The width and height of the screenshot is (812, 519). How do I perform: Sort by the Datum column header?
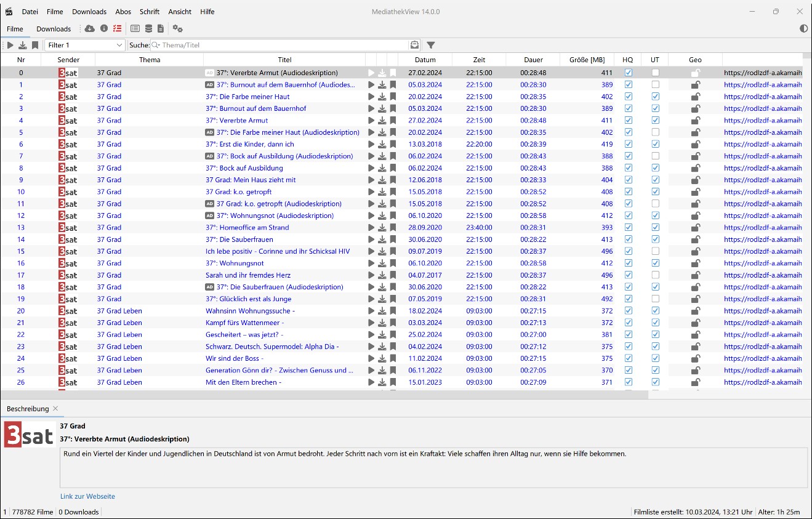coord(425,60)
